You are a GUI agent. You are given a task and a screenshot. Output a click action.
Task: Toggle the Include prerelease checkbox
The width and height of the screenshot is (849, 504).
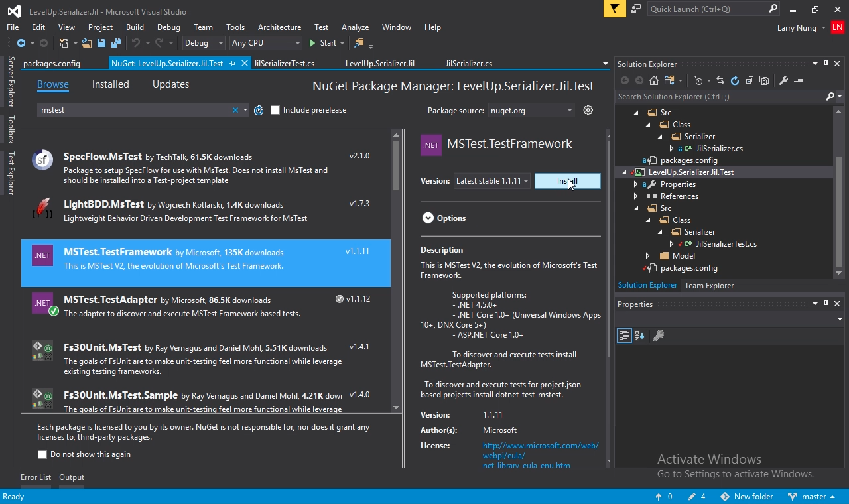click(x=275, y=110)
